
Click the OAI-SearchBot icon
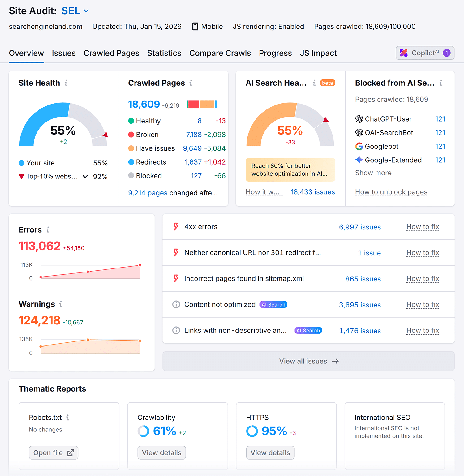[x=359, y=133]
